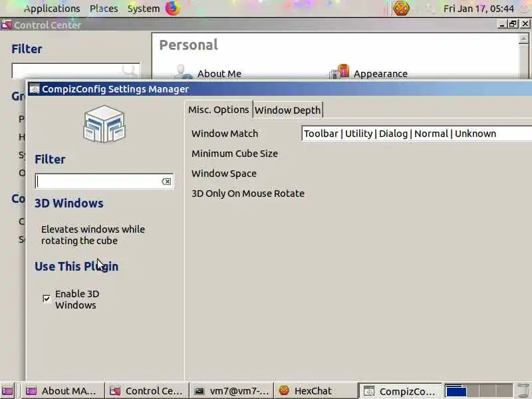This screenshot has height=399, width=532.
Task: Open Firefox from the top panel
Action: (173, 8)
